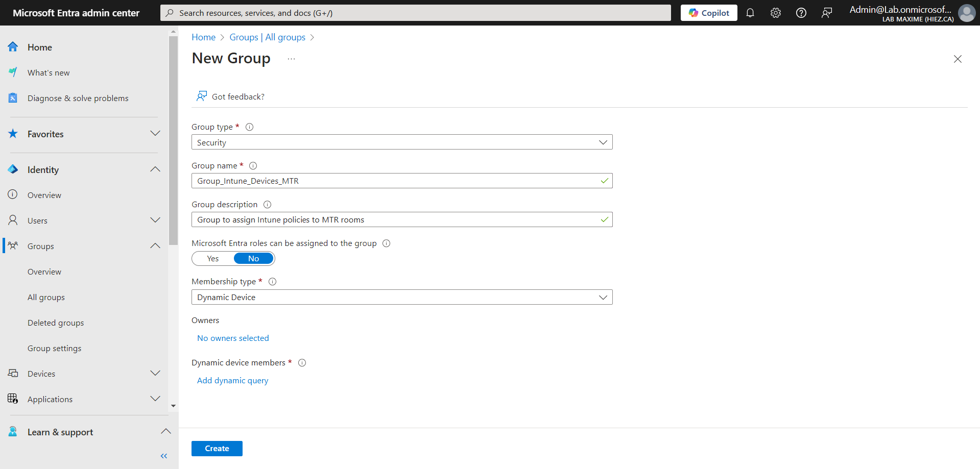Go to Deleted groups menu item
Screen dimensions: 980x469
[x=56, y=323]
